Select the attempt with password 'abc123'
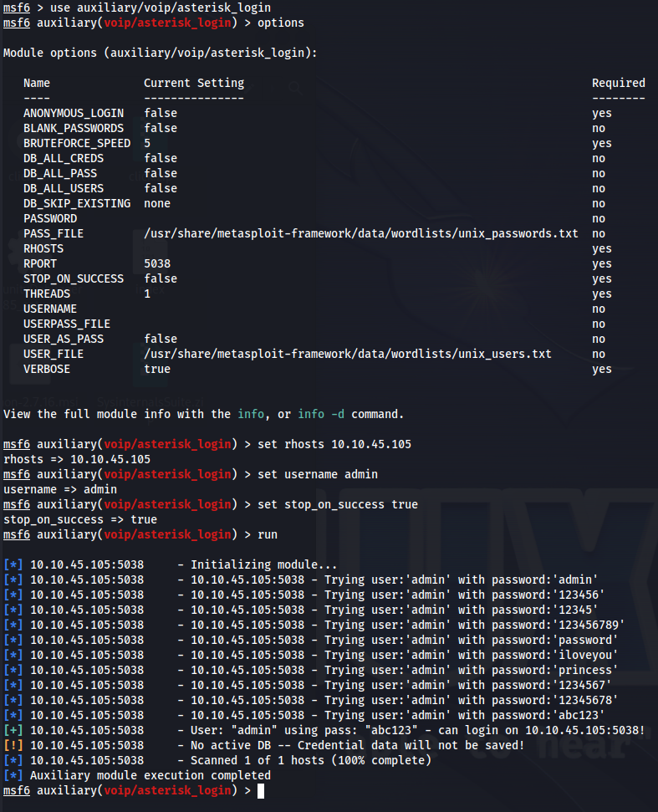The height and width of the screenshot is (812, 658). [x=303, y=714]
